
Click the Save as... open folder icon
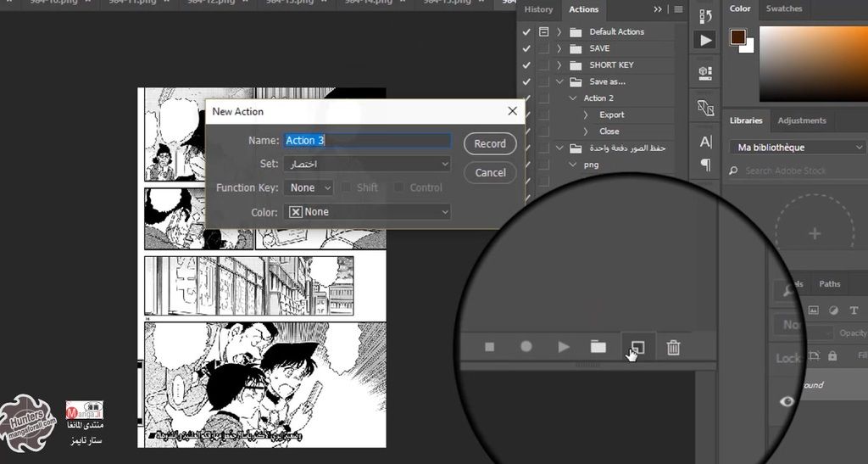click(576, 81)
